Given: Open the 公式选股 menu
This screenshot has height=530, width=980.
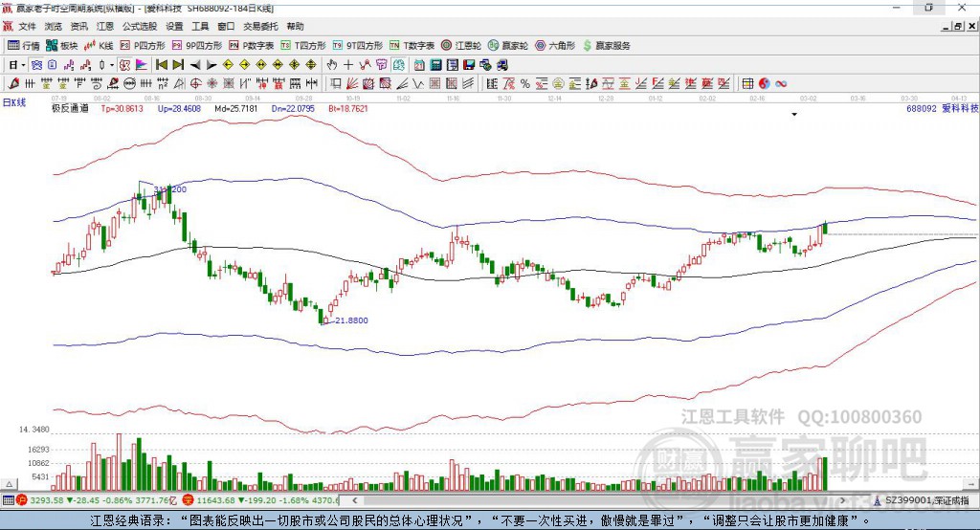Looking at the screenshot, I should pyautogui.click(x=140, y=26).
